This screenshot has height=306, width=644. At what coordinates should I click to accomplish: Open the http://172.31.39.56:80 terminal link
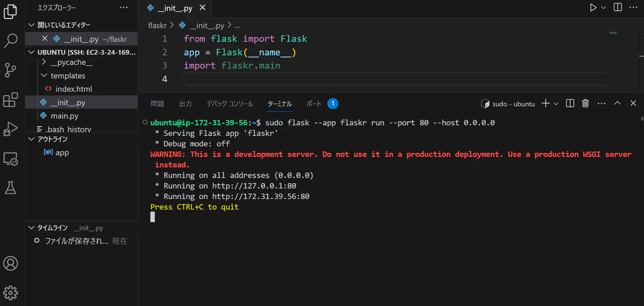click(x=261, y=196)
